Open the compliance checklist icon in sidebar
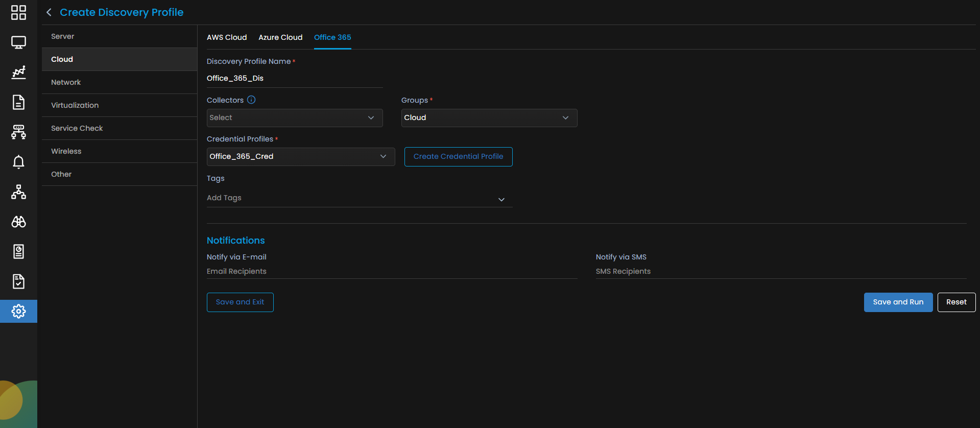 pyautogui.click(x=18, y=281)
